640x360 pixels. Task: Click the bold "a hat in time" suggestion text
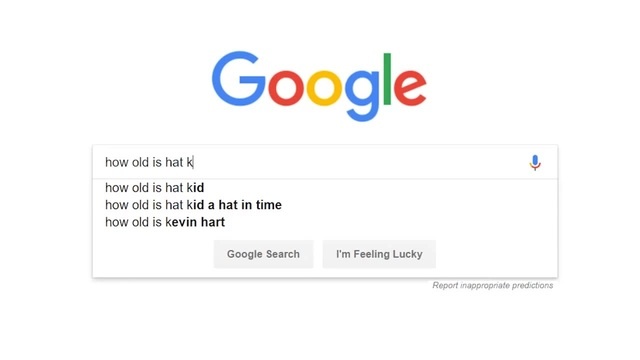tap(244, 205)
